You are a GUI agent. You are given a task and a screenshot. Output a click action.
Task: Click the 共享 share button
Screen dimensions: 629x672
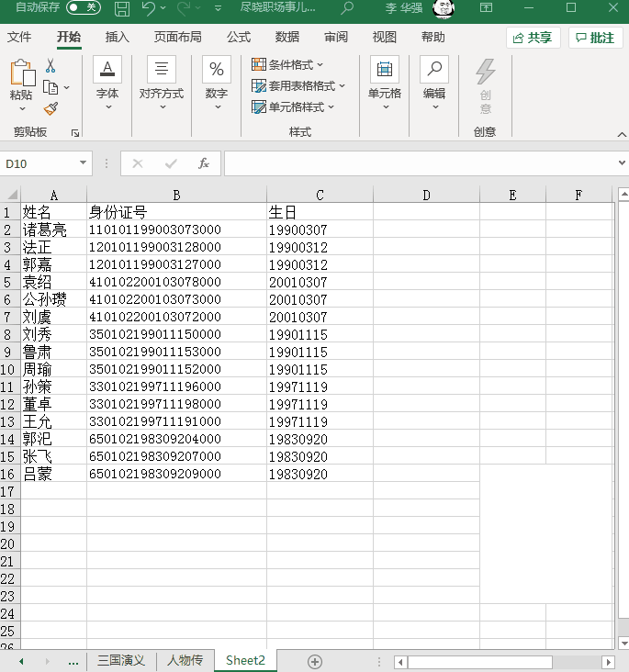click(x=533, y=38)
